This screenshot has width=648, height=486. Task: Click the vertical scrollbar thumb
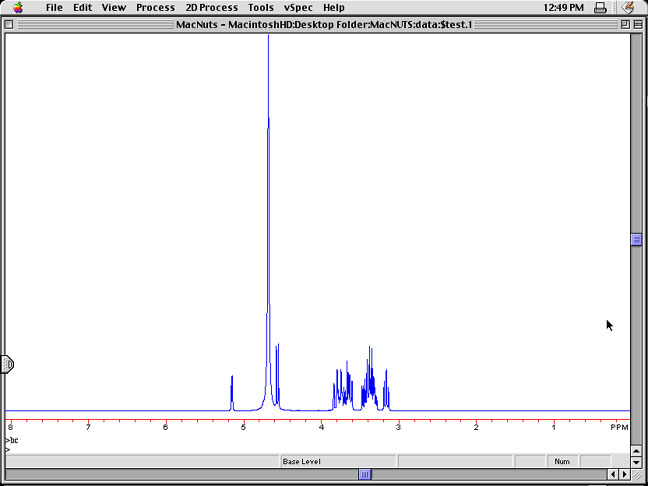[x=636, y=239]
